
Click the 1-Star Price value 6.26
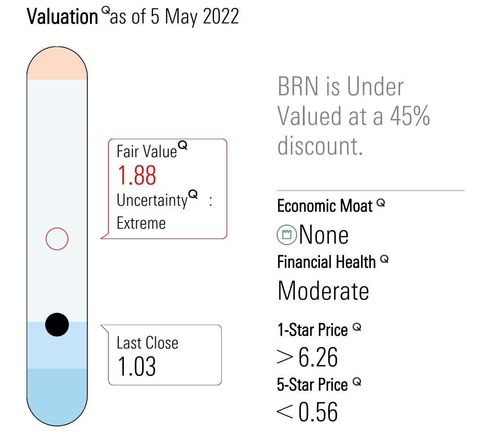point(318,357)
